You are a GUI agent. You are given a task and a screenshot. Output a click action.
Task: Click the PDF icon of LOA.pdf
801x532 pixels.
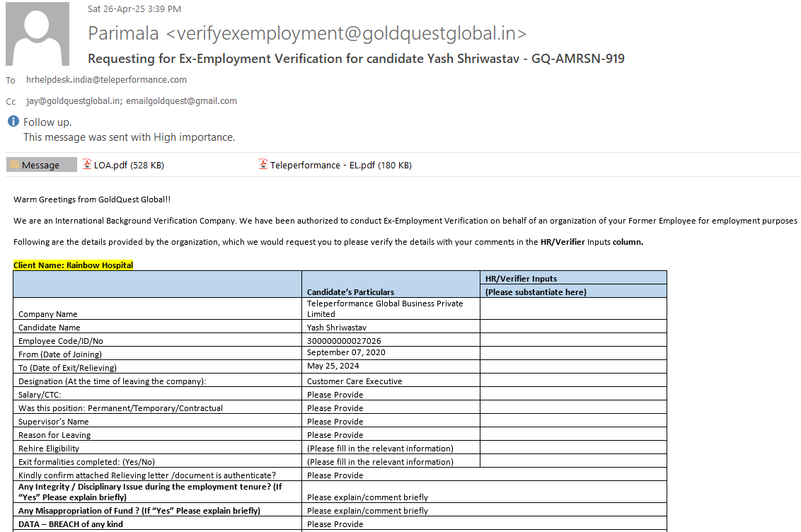point(88,165)
